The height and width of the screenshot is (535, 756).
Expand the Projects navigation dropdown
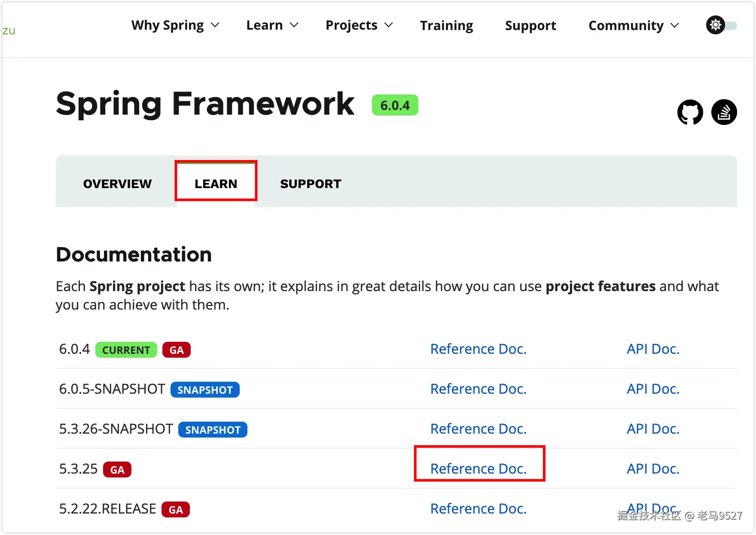click(x=360, y=25)
